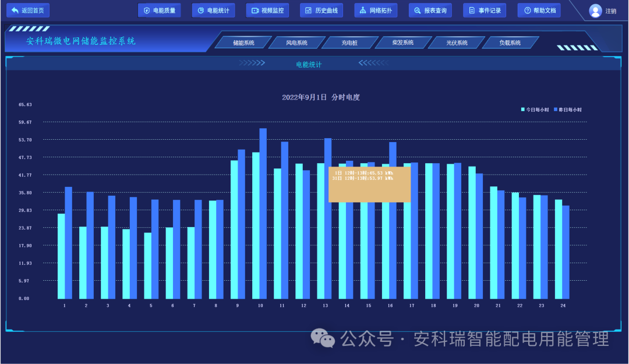
Task: Click the camera icon on 视频监控
Action: (x=255, y=10)
